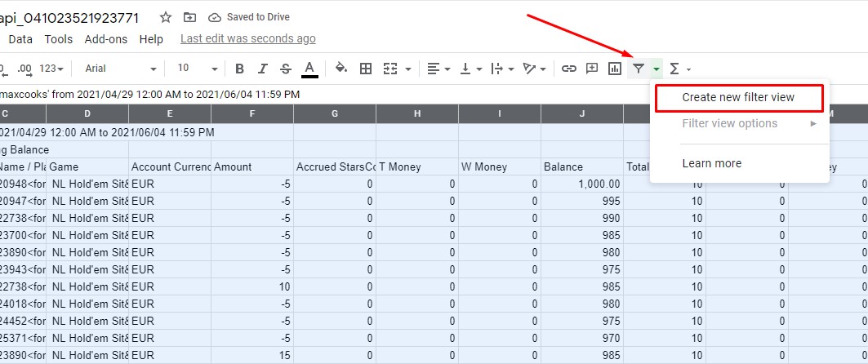Click the Amount header cell
Viewport: 868px width, 364px height.
(x=252, y=167)
